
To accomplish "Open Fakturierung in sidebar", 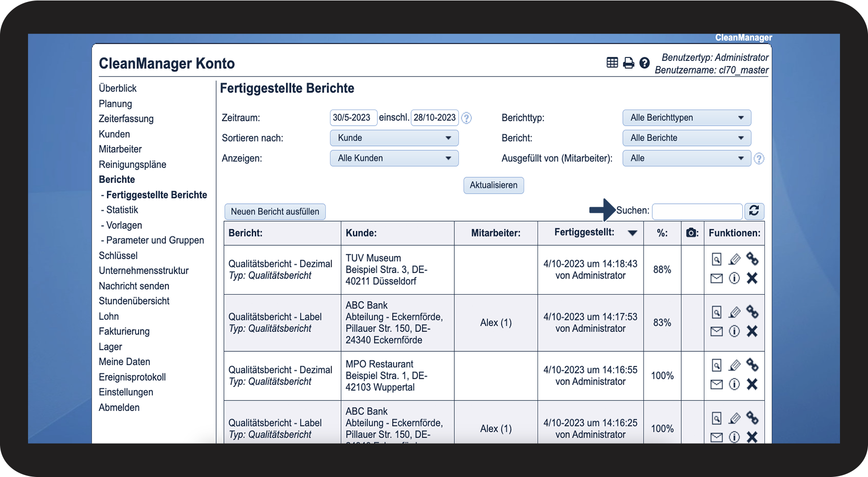I will pyautogui.click(x=124, y=332).
